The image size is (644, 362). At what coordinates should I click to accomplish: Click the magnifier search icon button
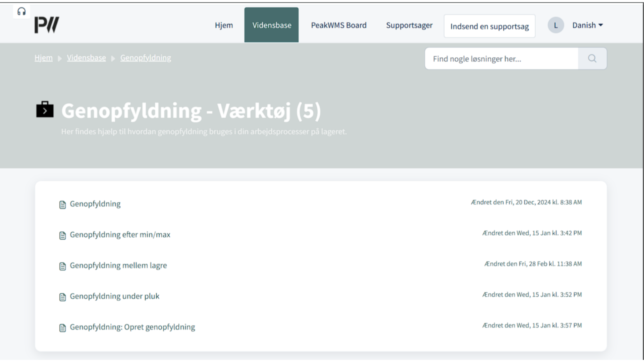[x=592, y=59]
